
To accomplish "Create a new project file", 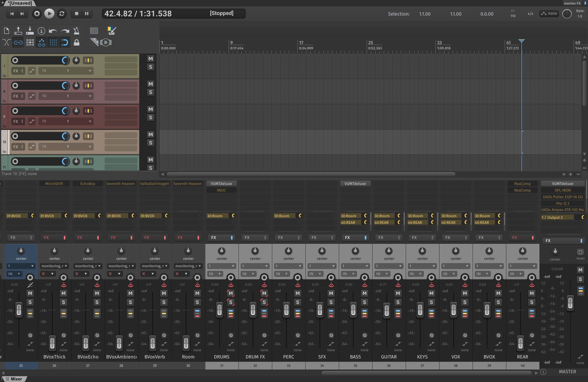I will point(6,30).
